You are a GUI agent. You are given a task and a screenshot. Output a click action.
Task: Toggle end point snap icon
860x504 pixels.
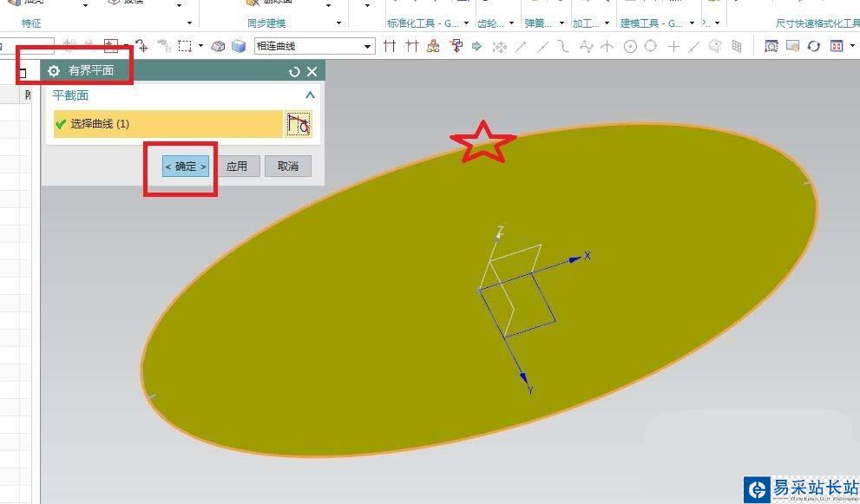click(x=521, y=47)
